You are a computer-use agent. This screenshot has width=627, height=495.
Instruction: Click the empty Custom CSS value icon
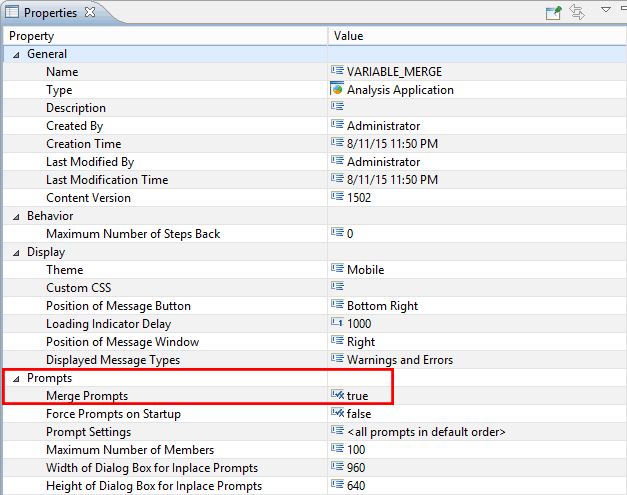tap(337, 288)
